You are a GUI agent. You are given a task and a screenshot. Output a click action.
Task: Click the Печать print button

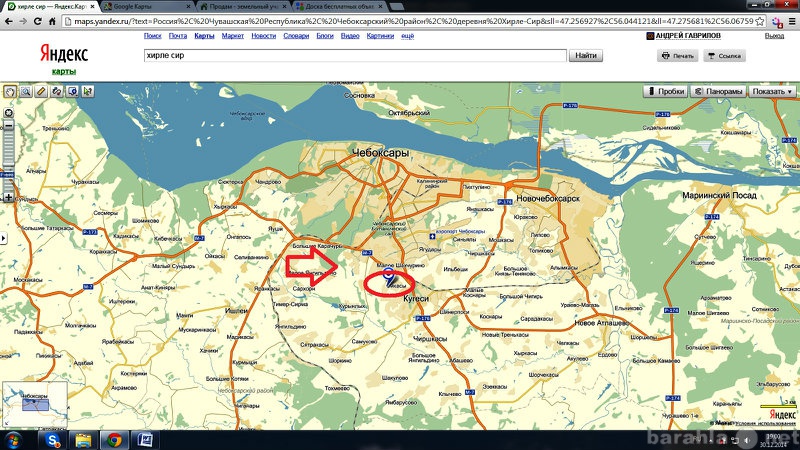[x=678, y=56]
